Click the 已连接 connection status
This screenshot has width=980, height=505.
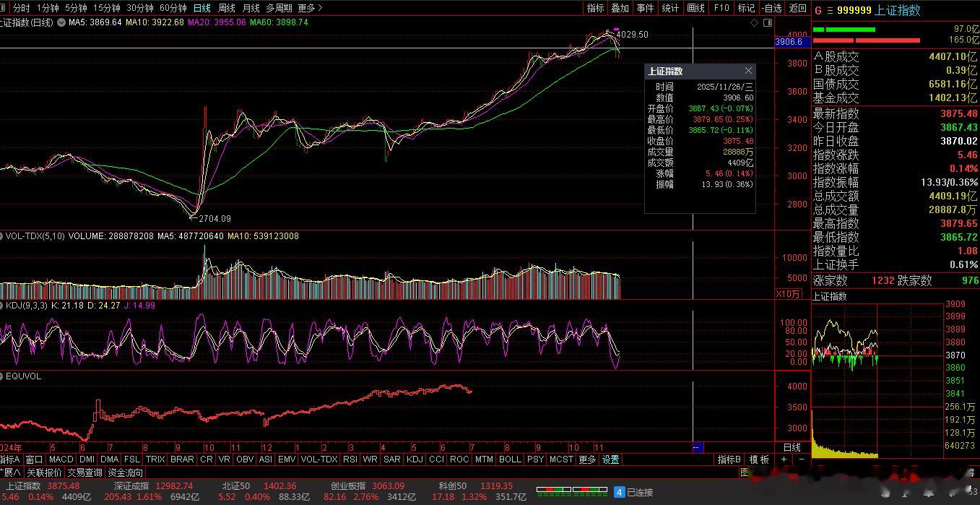pos(640,492)
